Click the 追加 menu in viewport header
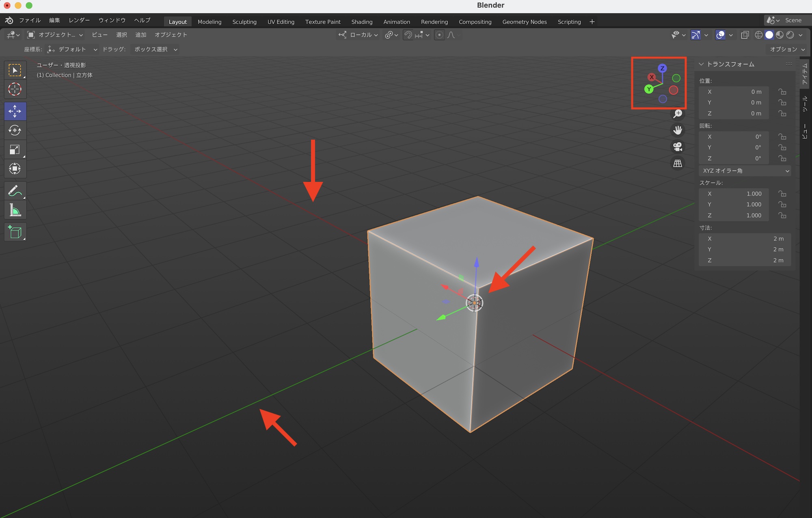 pos(141,35)
